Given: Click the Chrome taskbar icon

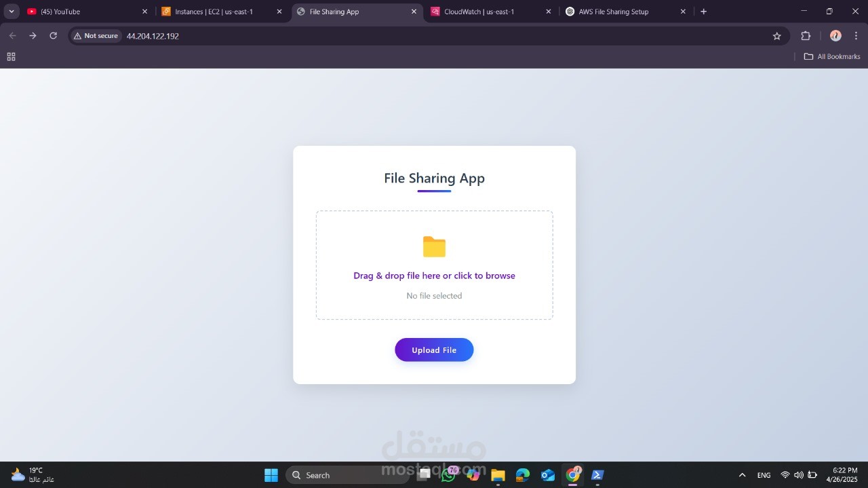Looking at the screenshot, I should tap(573, 475).
